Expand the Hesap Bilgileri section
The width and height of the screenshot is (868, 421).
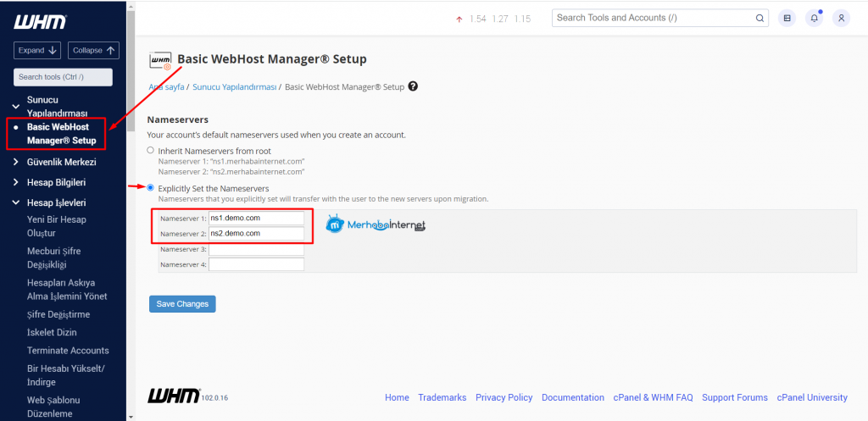tap(16, 182)
